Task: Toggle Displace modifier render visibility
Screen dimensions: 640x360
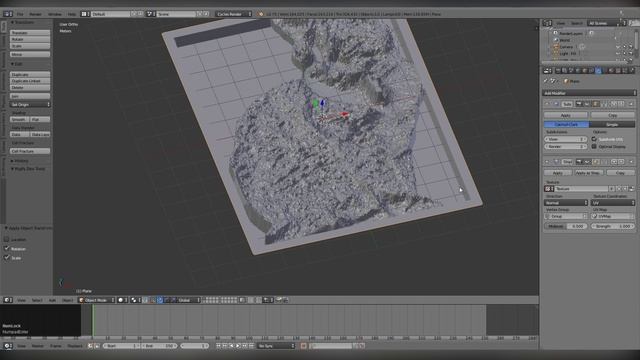Action: coord(579,162)
